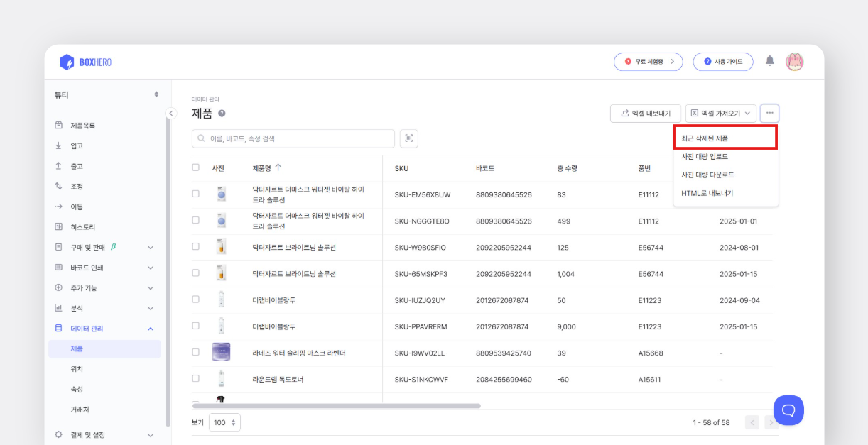Screen dimensions: 868x445
Task: Select 최근 삭제된 제품 menu item
Action: [725, 138]
